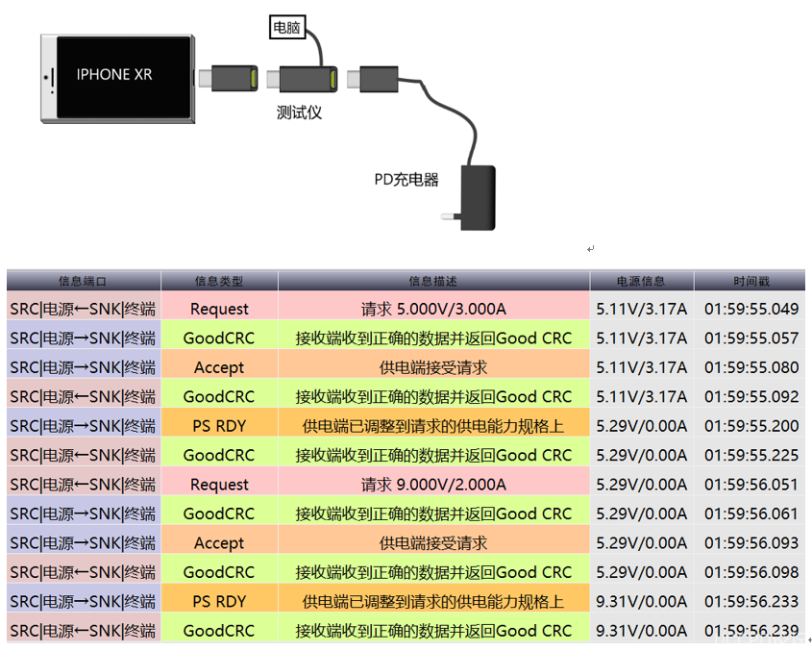Select the 信息类型 column header
This screenshot has height=651, width=812.
point(219,281)
